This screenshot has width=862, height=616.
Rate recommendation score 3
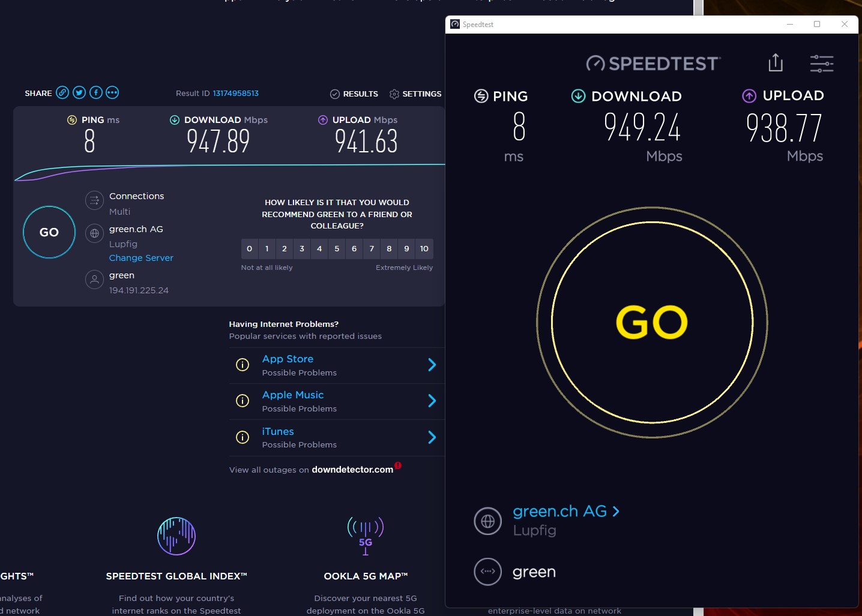click(302, 249)
